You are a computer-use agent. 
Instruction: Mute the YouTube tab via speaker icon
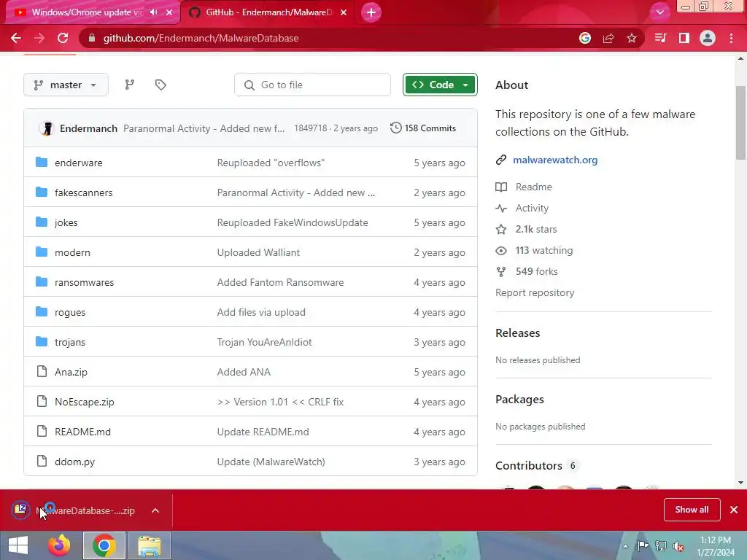click(x=153, y=12)
